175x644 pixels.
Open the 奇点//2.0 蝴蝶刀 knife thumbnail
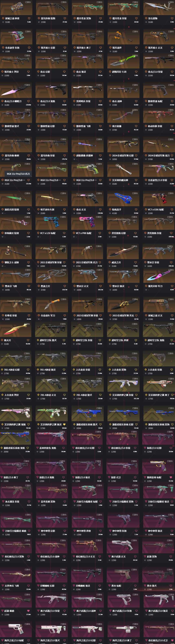click(16, 91)
